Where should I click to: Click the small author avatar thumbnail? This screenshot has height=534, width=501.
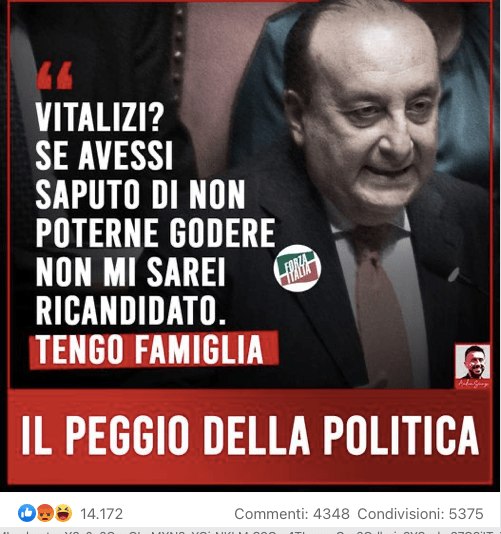click(473, 362)
